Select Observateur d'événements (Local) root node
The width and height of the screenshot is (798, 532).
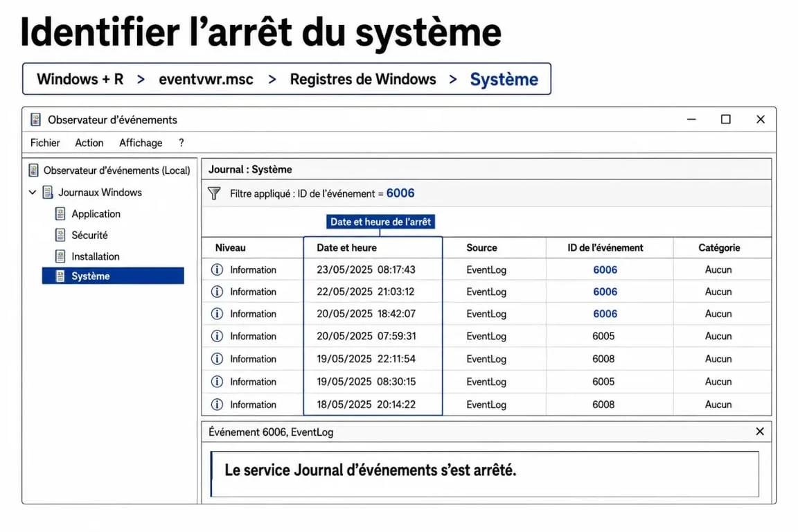click(x=116, y=170)
